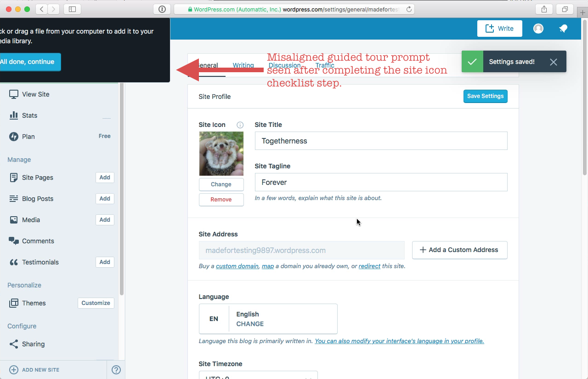Viewport: 588px width, 379px height.
Task: Add a new Blog Post
Action: [x=105, y=199]
